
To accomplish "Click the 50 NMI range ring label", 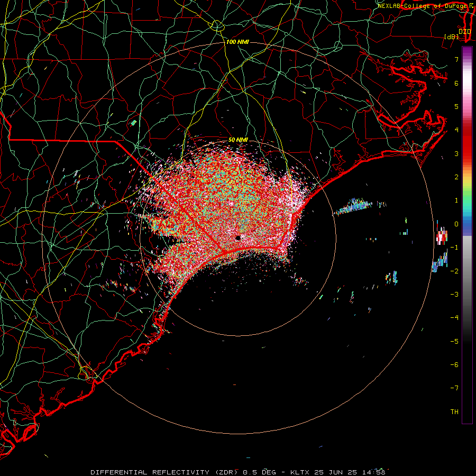I will (238, 140).
